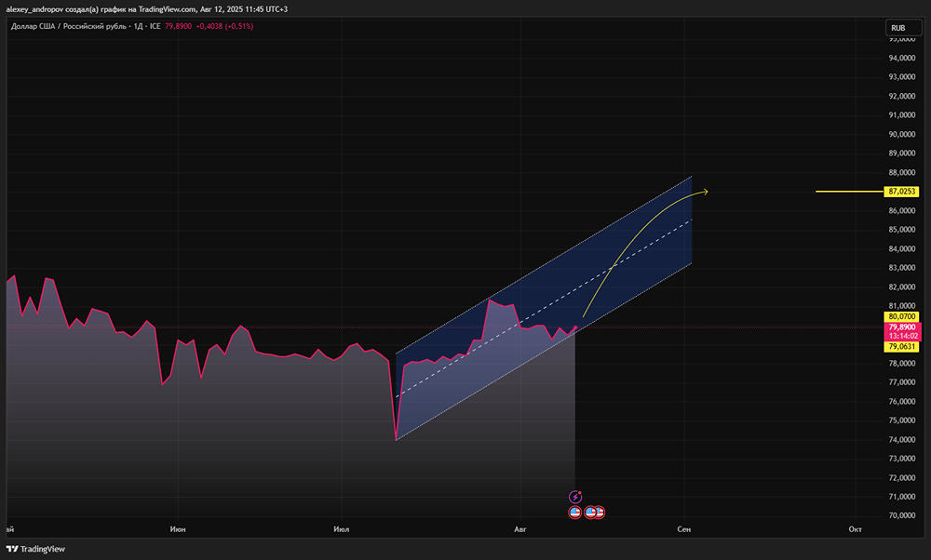Click the 90,0000 price axis label

click(x=902, y=135)
